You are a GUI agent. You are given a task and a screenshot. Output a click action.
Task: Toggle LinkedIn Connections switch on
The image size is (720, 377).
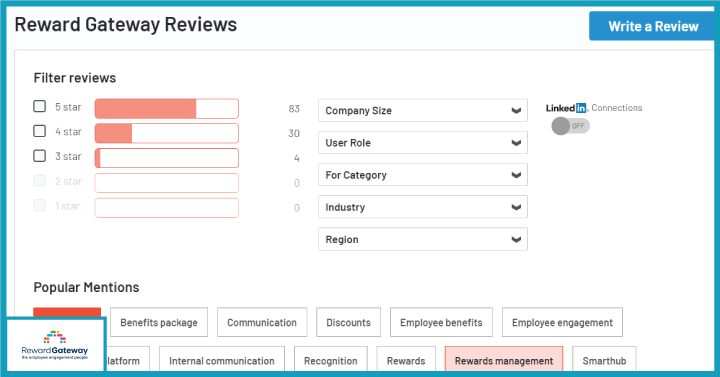(x=570, y=126)
